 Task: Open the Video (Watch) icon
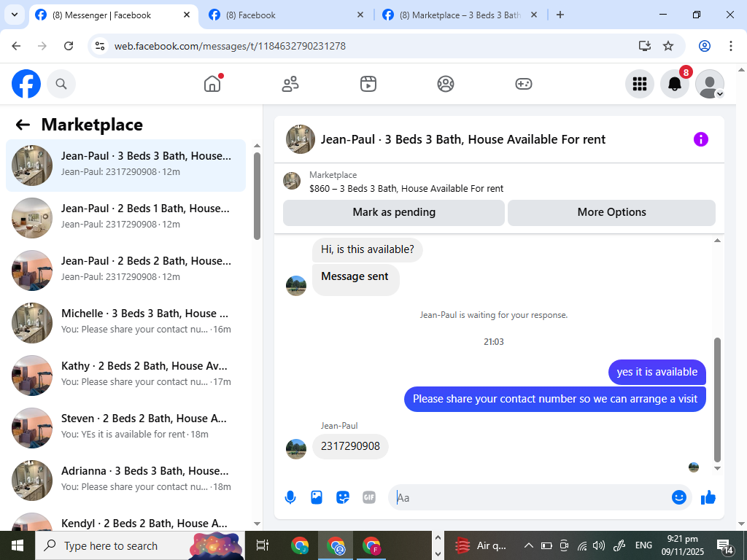click(368, 84)
